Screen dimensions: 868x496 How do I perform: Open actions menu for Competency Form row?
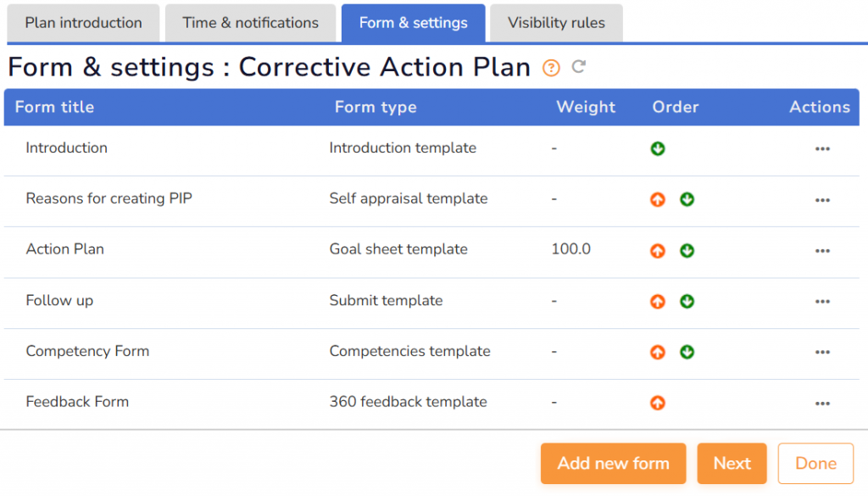(x=821, y=352)
